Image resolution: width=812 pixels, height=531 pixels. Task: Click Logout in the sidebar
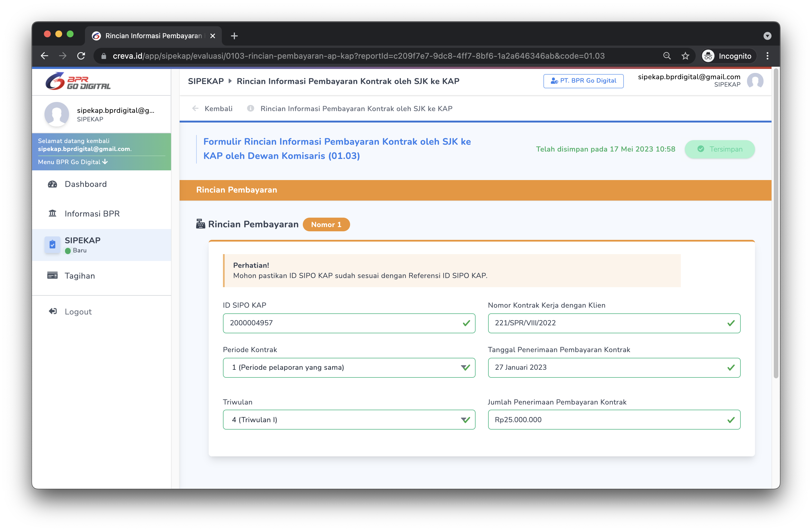[102, 312]
